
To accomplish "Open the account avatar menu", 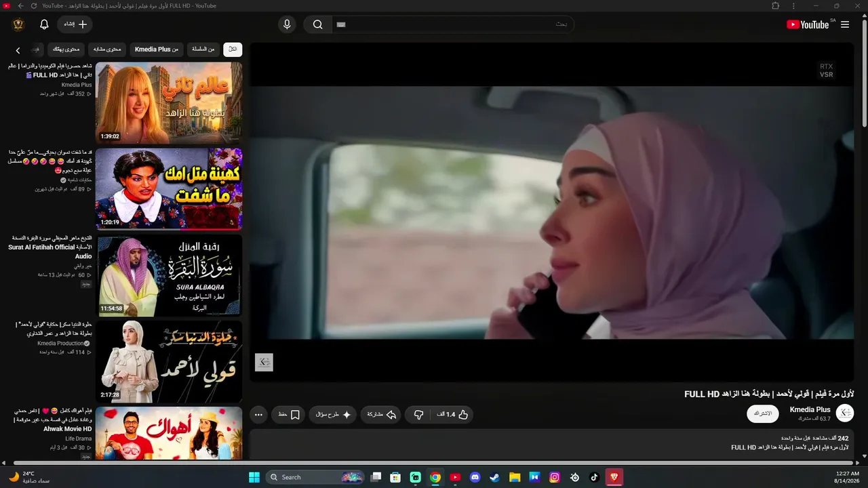I will [18, 24].
